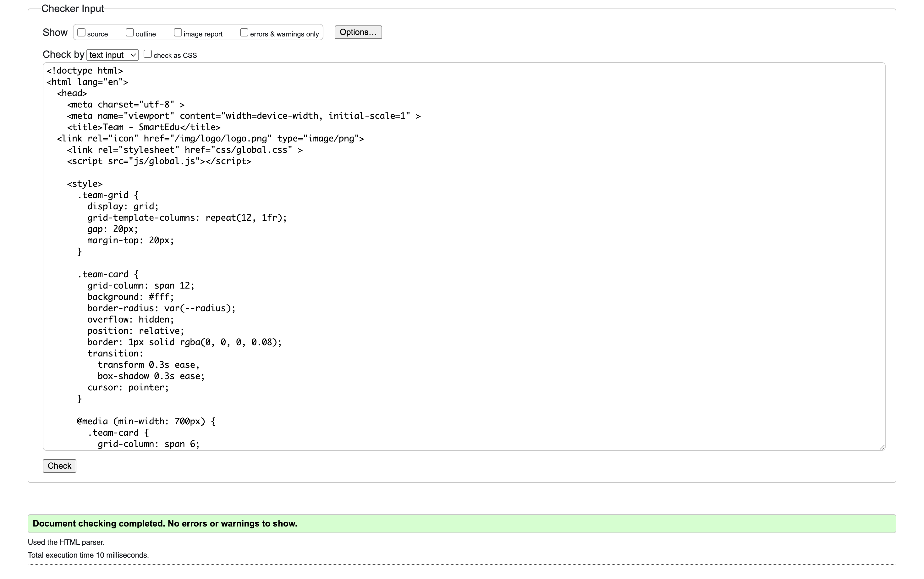Enable errors & warnings only checkbox
Screen dimensions: 924x579
(x=244, y=33)
